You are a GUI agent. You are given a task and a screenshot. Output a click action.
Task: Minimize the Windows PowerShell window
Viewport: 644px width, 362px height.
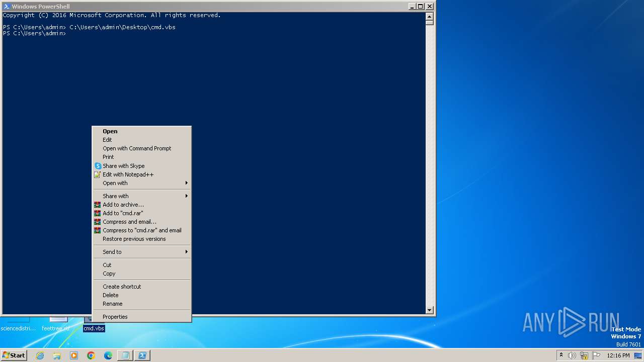tap(412, 7)
